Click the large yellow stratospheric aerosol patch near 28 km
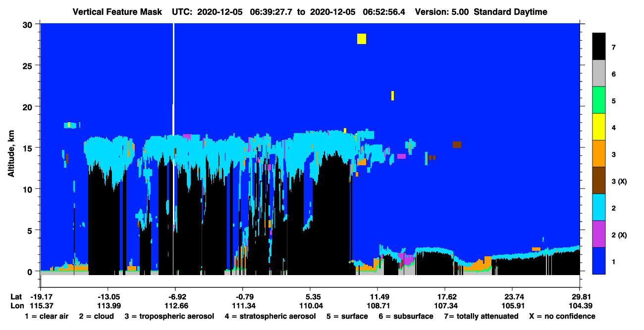The image size is (644, 330). click(362, 39)
